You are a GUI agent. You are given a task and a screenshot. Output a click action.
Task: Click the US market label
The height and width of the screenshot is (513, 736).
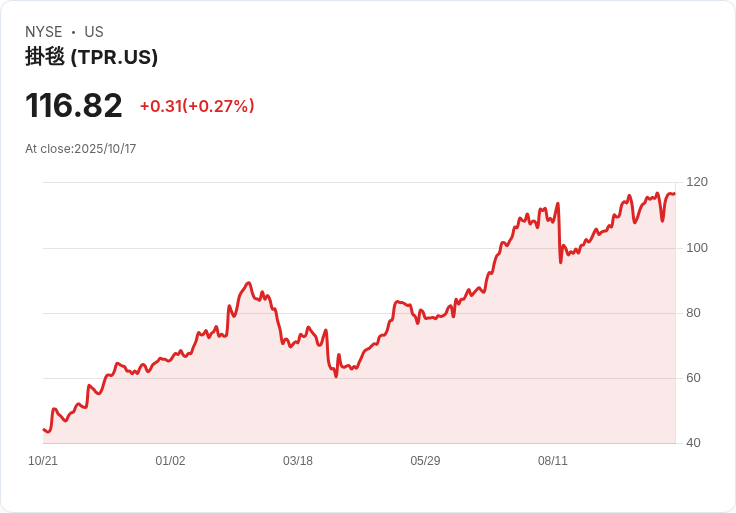pyautogui.click(x=94, y=32)
